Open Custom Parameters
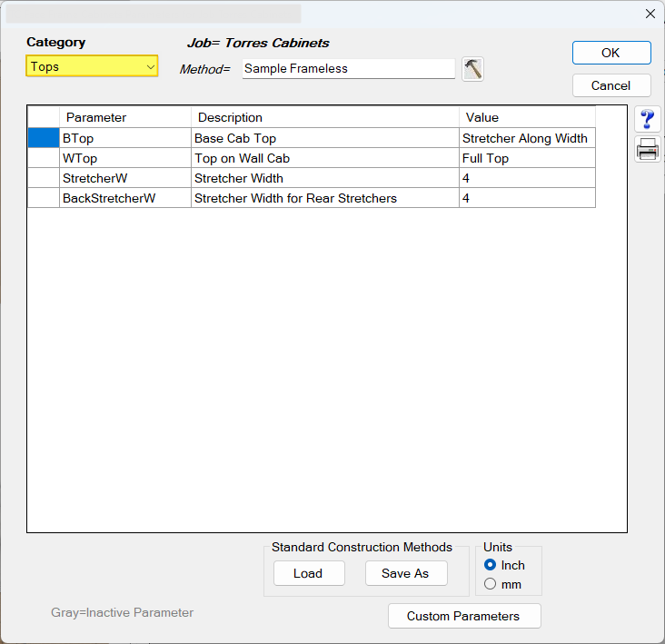The image size is (665, 644). 463,616
